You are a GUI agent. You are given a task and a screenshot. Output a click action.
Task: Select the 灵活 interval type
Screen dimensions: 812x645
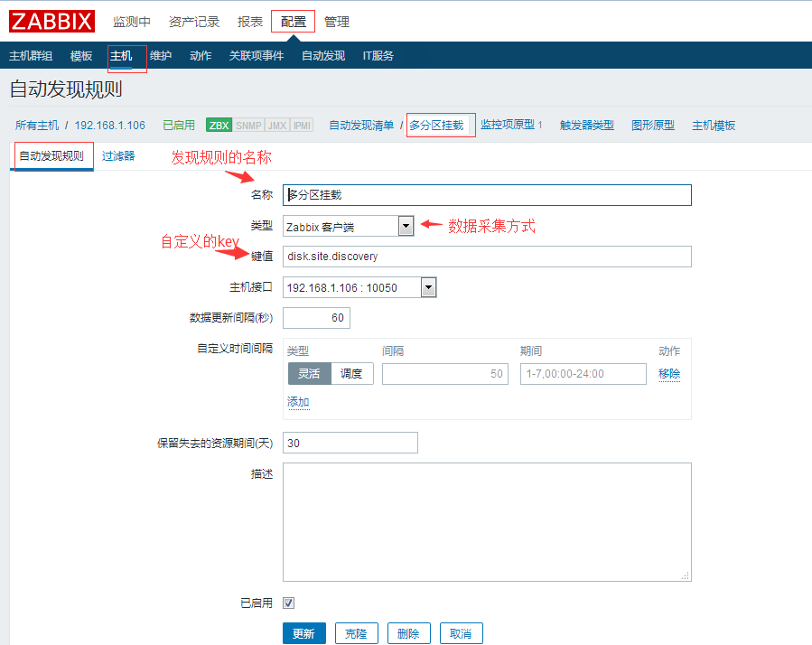[x=309, y=374]
